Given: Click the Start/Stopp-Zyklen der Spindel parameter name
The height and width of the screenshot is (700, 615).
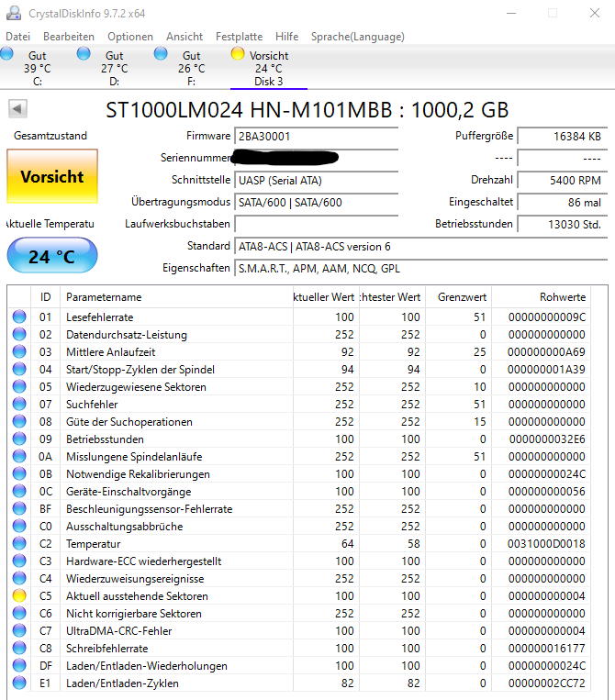Looking at the screenshot, I should [x=140, y=370].
